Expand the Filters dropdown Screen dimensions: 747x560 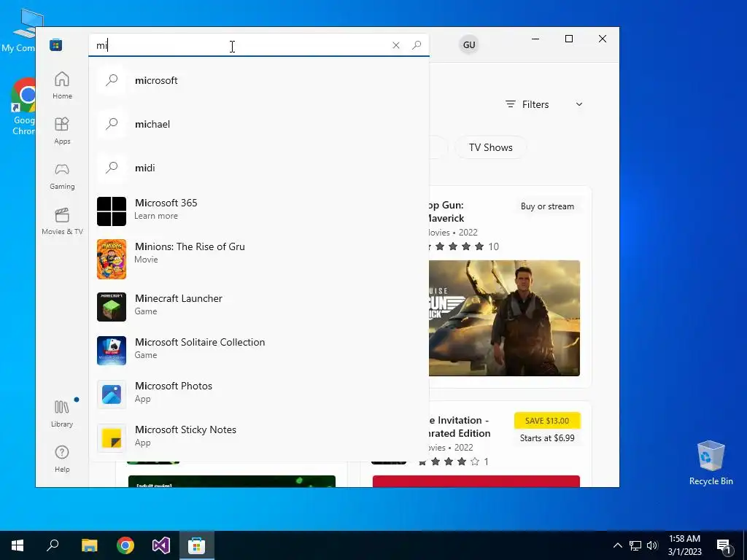[544, 104]
